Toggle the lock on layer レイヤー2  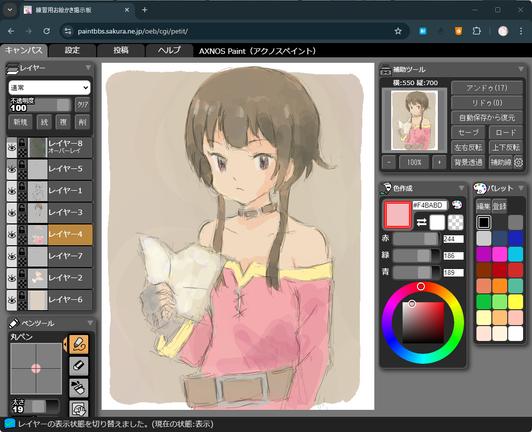[x=22, y=274]
